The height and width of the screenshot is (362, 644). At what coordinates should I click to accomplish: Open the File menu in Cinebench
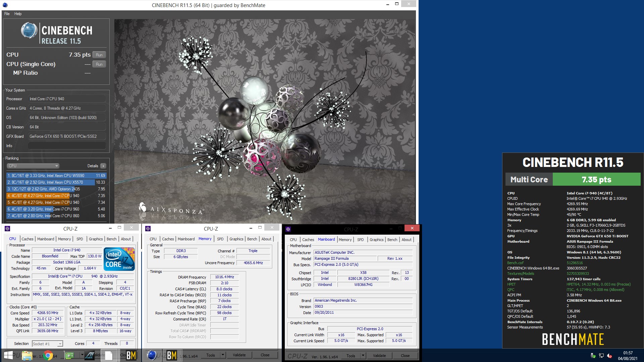(7, 14)
